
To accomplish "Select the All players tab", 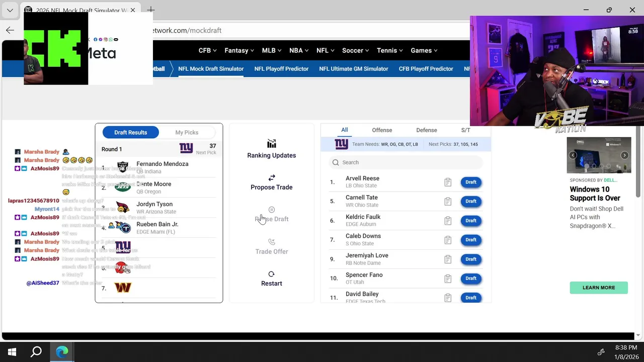I will coord(345,130).
